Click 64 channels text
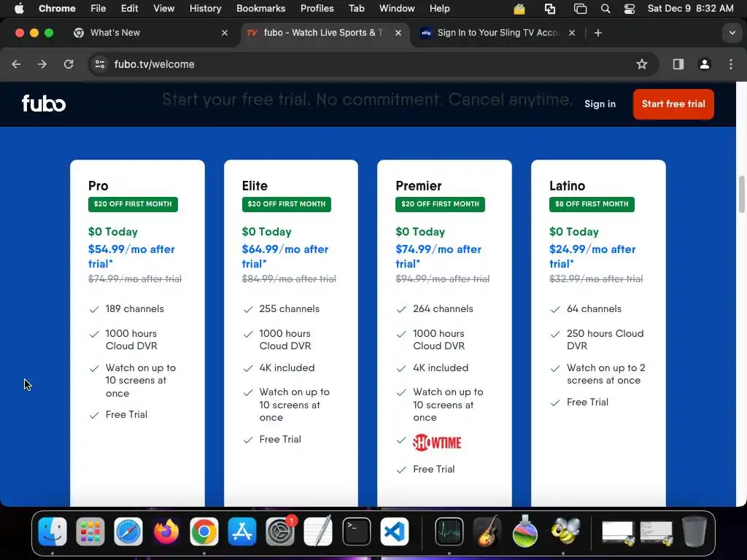Viewport: 747px width, 560px height. 594,309
